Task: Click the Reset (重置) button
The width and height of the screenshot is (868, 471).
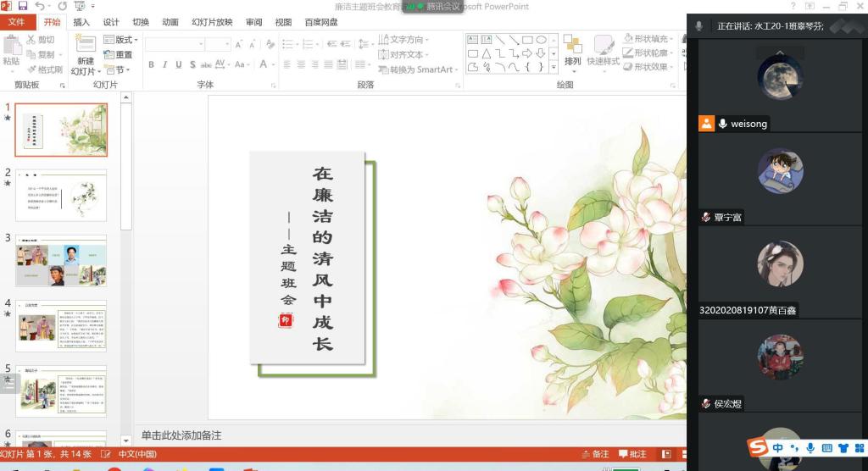Action: [118, 55]
